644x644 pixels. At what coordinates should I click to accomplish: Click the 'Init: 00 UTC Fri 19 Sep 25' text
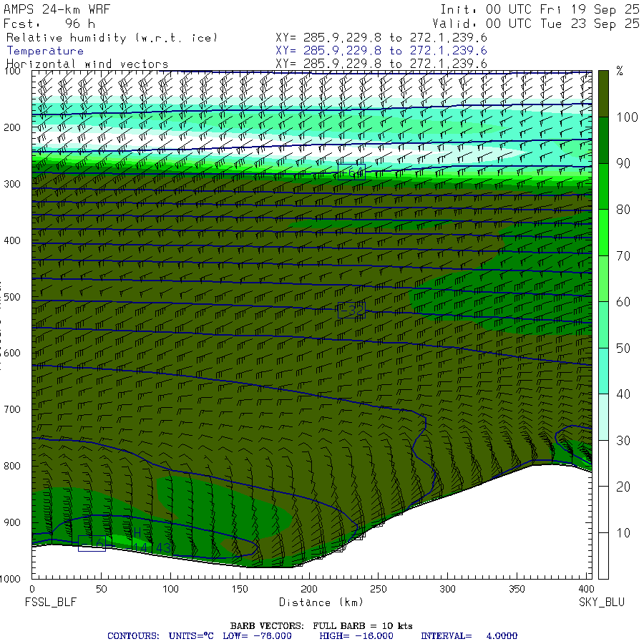pyautogui.click(x=540, y=9)
